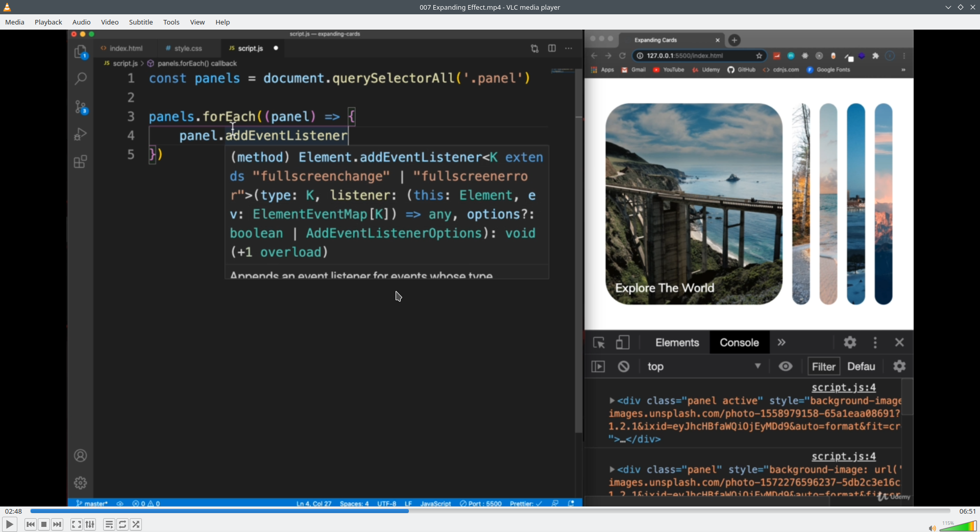
Task: Open the Extensions view in VS Code
Action: pyautogui.click(x=81, y=162)
